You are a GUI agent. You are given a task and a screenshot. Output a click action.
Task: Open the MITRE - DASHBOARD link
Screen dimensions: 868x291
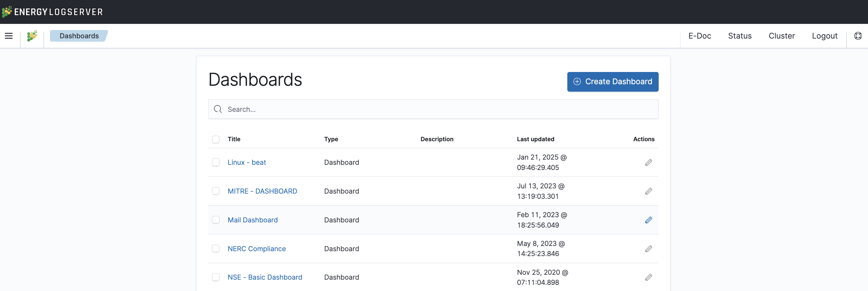[262, 191]
